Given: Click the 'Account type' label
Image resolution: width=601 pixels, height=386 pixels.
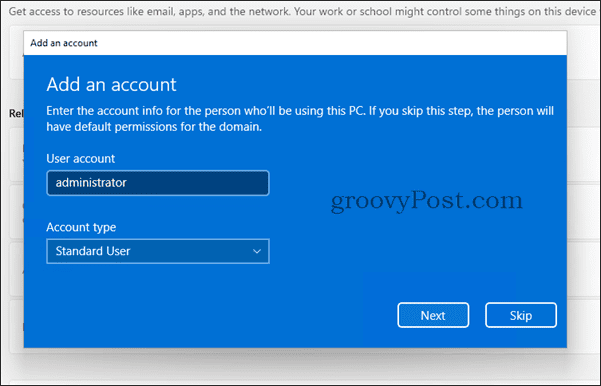Looking at the screenshot, I should [x=81, y=227].
